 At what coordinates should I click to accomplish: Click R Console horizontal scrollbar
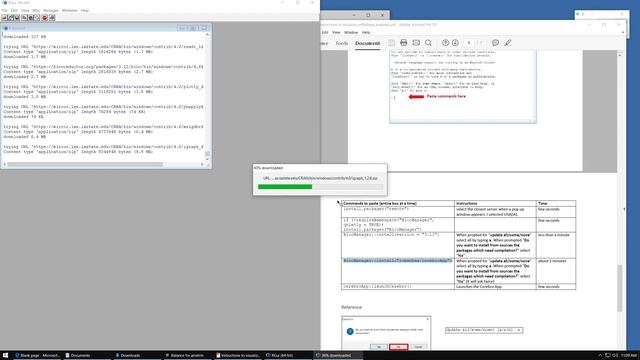pyautogui.click(x=104, y=164)
